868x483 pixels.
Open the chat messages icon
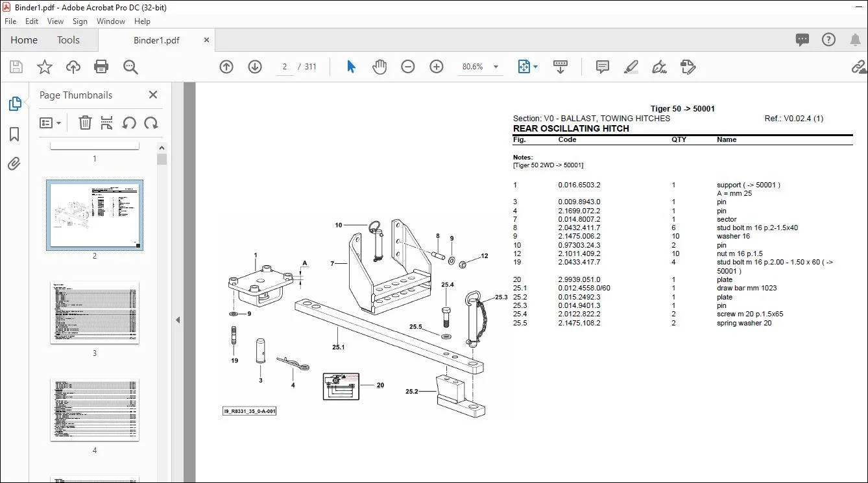coord(802,40)
